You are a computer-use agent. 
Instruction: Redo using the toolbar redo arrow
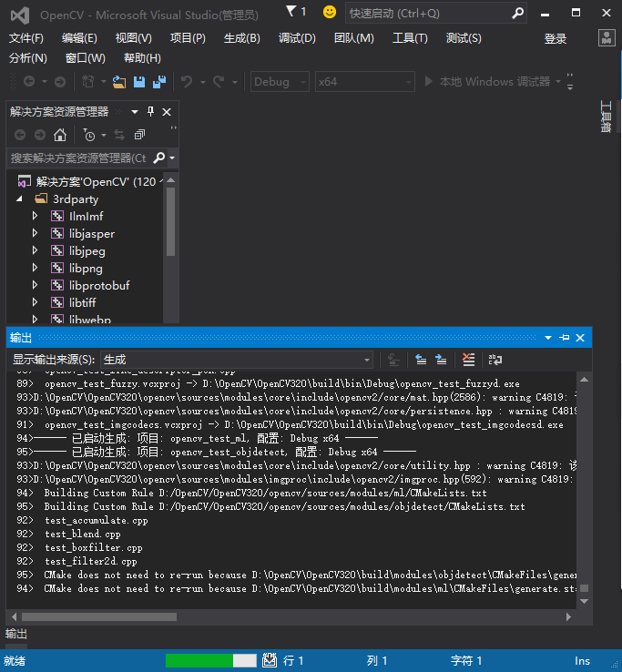[219, 81]
